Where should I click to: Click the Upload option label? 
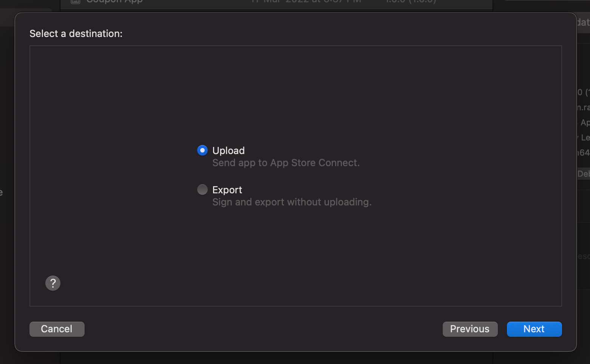click(229, 151)
